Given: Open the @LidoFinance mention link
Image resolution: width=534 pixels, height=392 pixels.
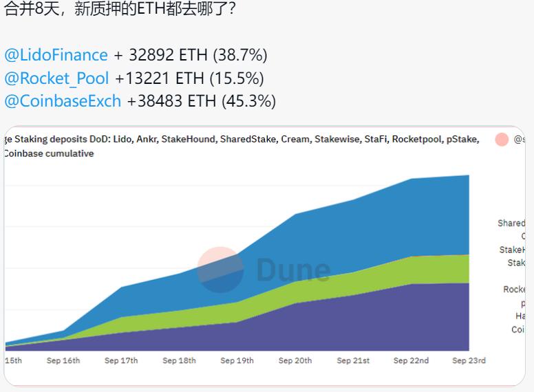Looking at the screenshot, I should [56, 55].
